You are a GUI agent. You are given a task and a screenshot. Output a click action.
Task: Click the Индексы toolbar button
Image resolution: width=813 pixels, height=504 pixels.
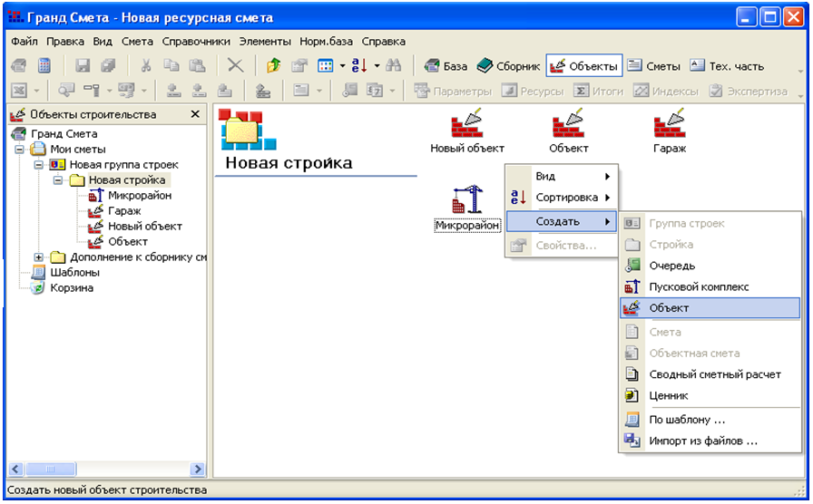[x=666, y=92]
